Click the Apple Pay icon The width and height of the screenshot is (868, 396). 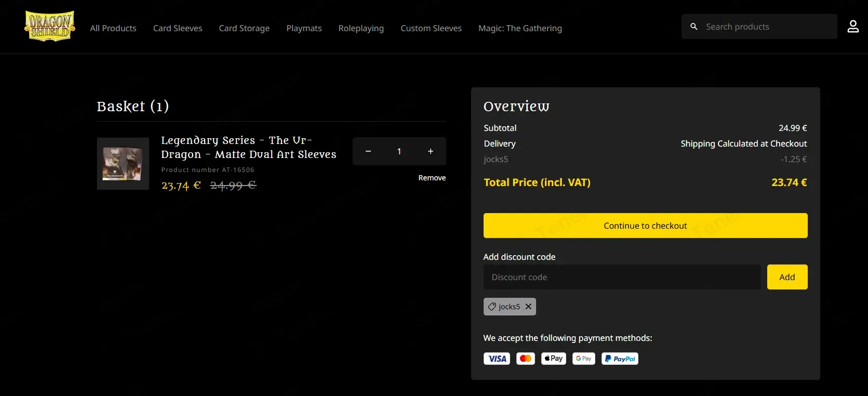pyautogui.click(x=553, y=359)
